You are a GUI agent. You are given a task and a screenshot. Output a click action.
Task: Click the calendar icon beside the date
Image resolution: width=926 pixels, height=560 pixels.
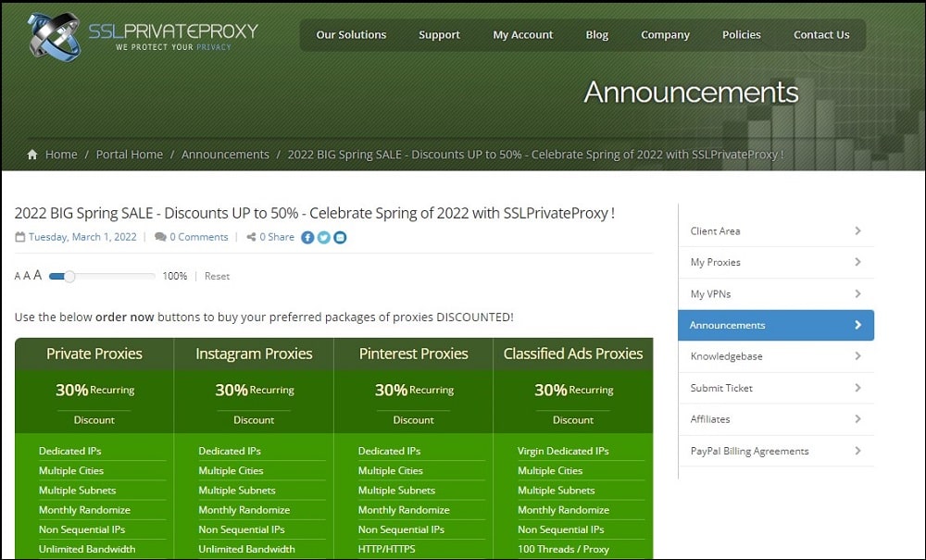[20, 237]
